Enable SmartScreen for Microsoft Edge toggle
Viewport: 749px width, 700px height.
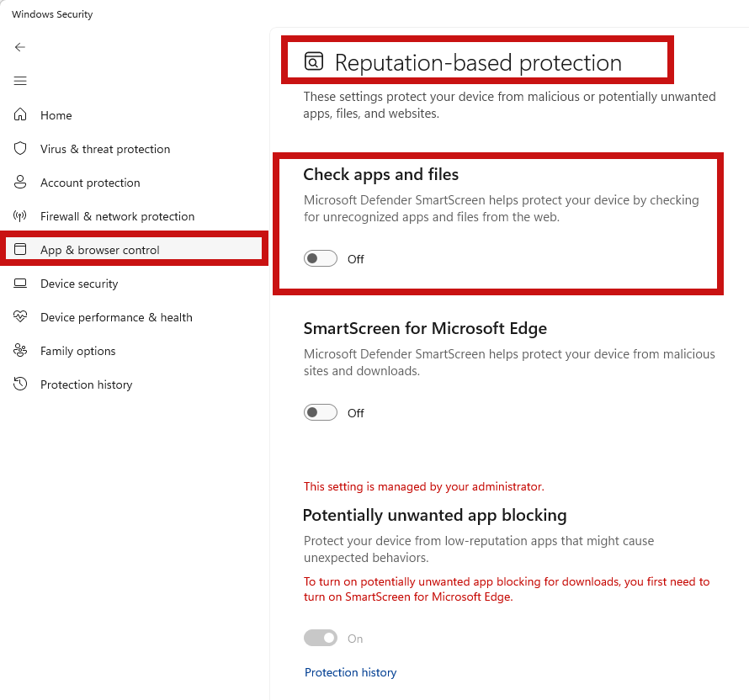tap(321, 413)
